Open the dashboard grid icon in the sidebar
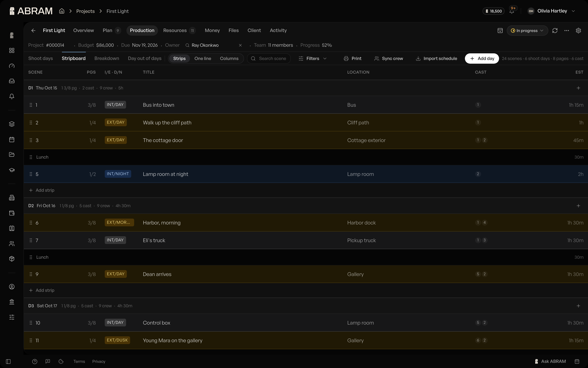Image resolution: width=588 pixels, height=368 pixels. coord(12,50)
